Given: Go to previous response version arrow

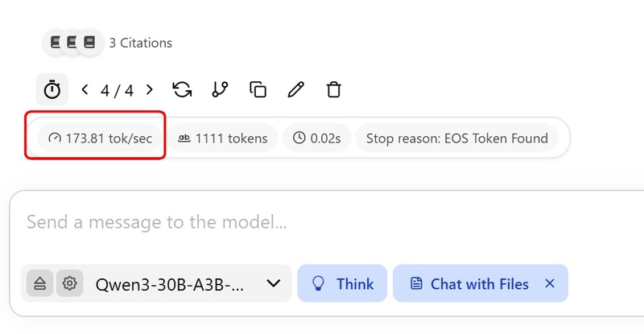Looking at the screenshot, I should [x=85, y=89].
